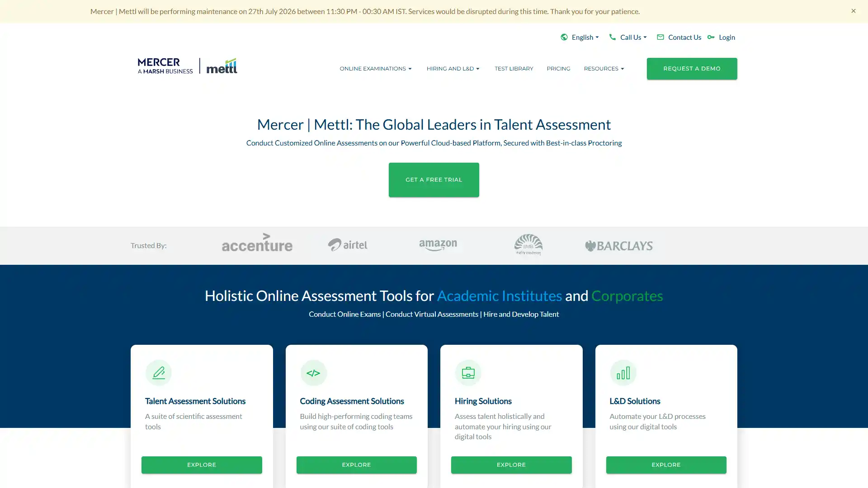868x488 pixels.
Task: Open the Mercer Mettl logo homepage
Action: pos(187,66)
